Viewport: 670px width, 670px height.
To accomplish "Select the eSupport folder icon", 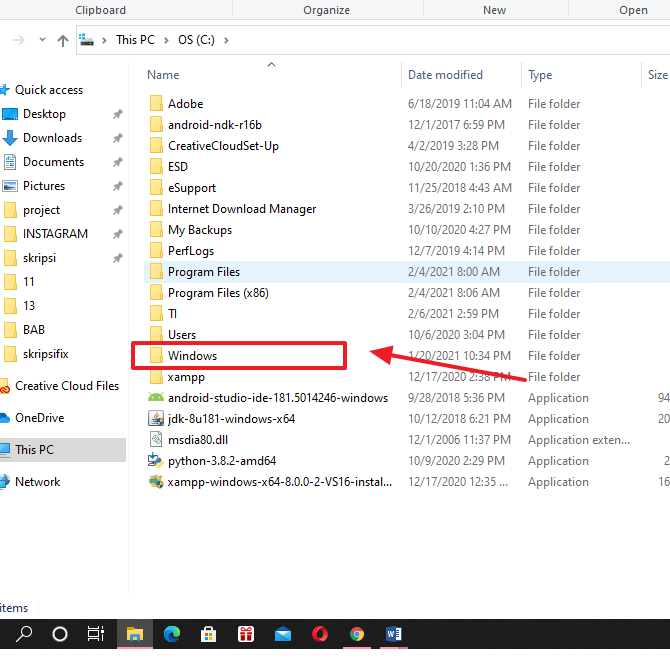I will (156, 187).
